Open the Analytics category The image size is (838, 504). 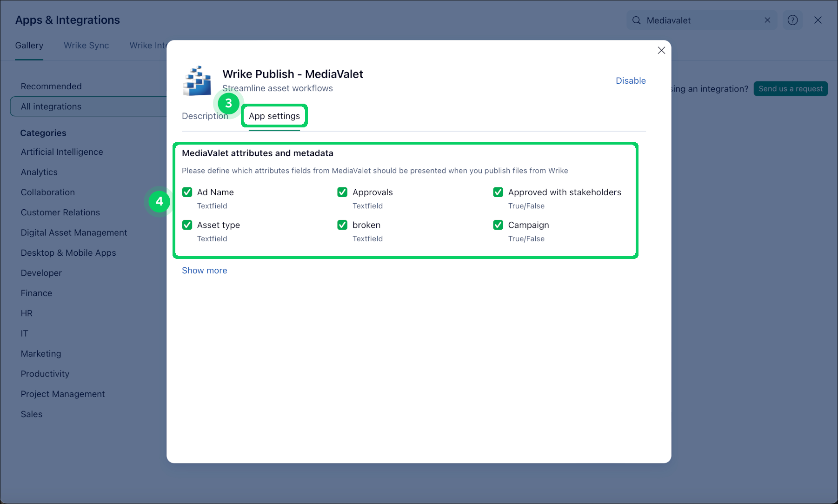point(39,172)
